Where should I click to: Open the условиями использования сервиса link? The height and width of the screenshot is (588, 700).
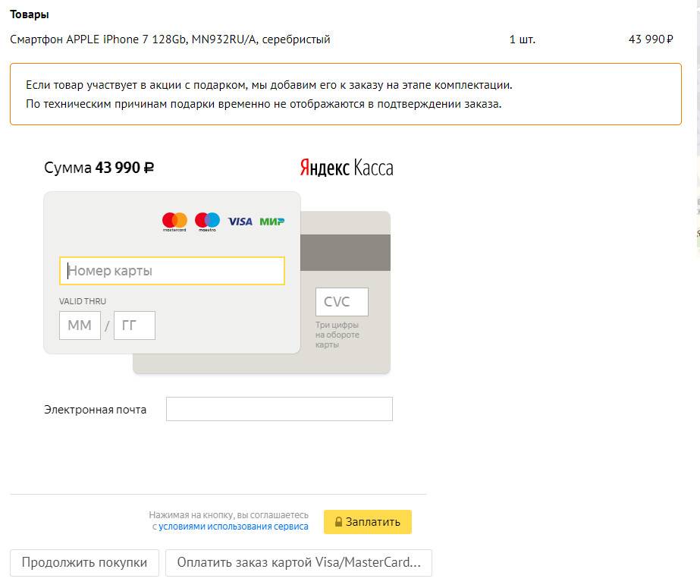233,527
